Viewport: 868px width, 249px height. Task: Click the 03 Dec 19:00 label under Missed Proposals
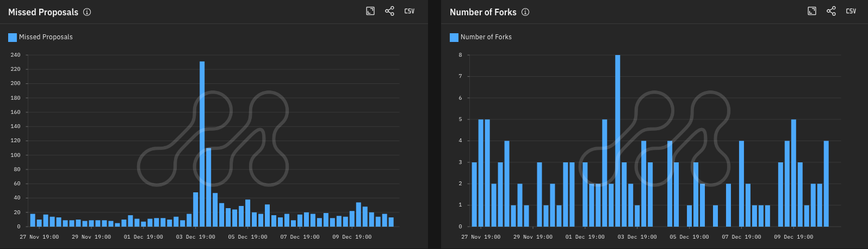tap(196, 237)
